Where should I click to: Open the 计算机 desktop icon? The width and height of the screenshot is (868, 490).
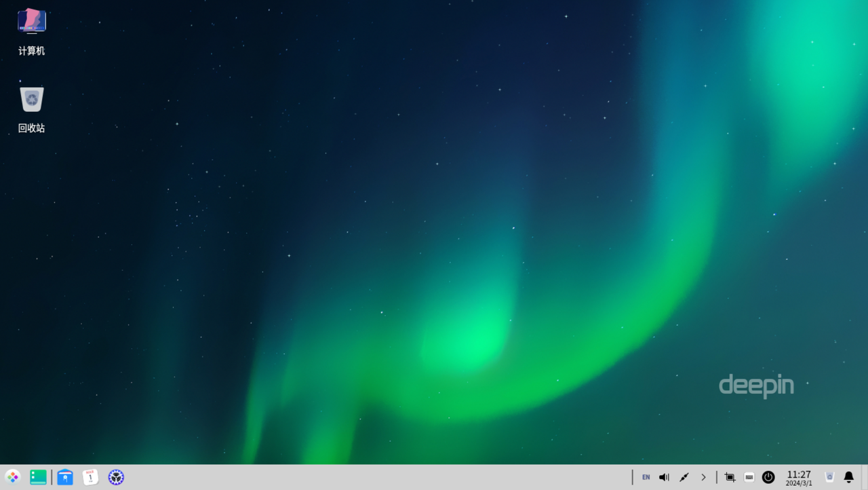[31, 22]
